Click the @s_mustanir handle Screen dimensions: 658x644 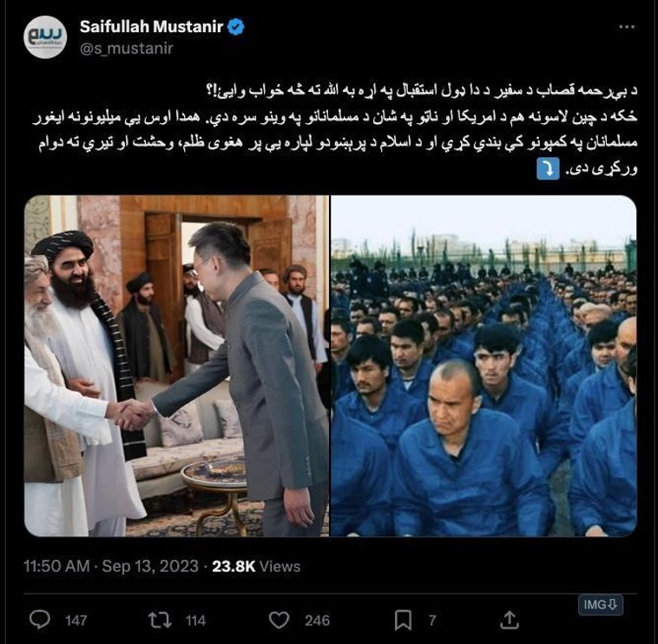[127, 49]
